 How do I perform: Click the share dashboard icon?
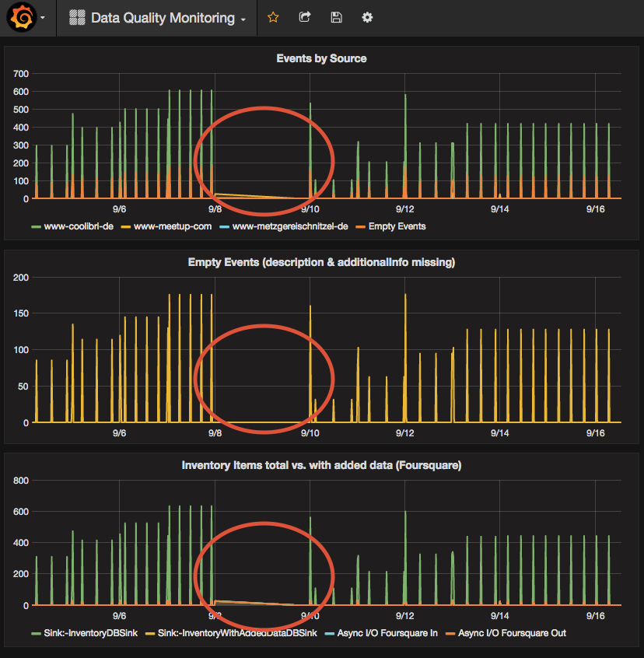click(305, 17)
